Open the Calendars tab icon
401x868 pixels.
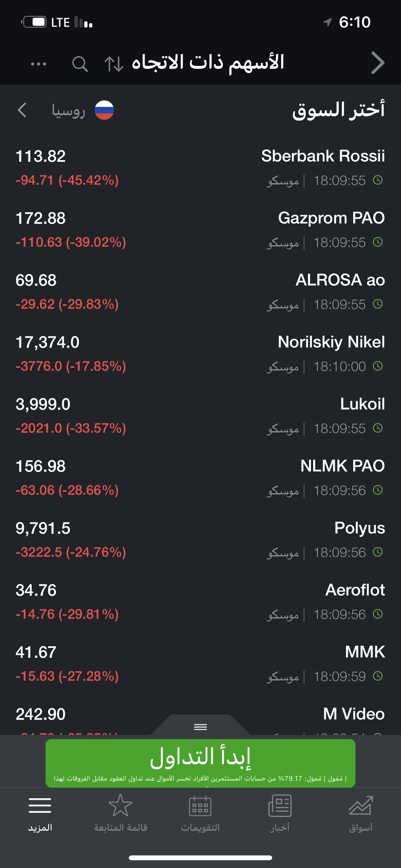[x=200, y=806]
